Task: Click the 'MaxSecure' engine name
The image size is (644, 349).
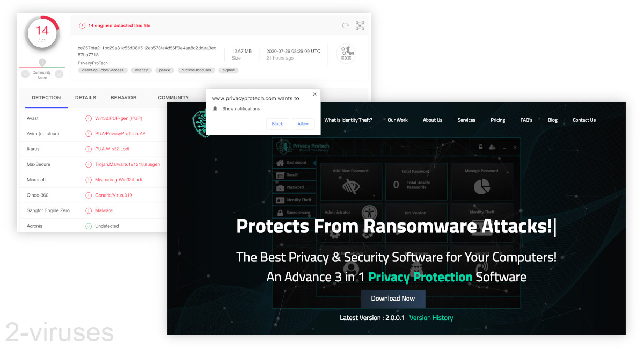Action: [x=38, y=164]
